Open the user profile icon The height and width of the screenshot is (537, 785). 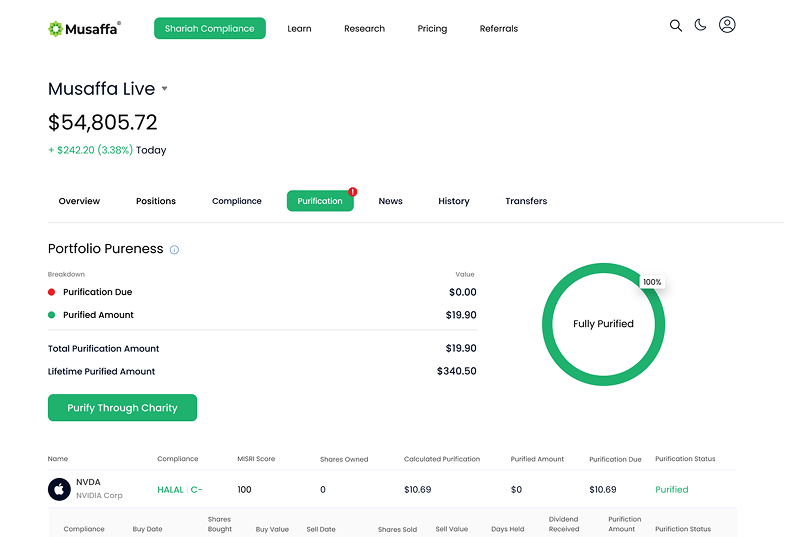point(727,25)
